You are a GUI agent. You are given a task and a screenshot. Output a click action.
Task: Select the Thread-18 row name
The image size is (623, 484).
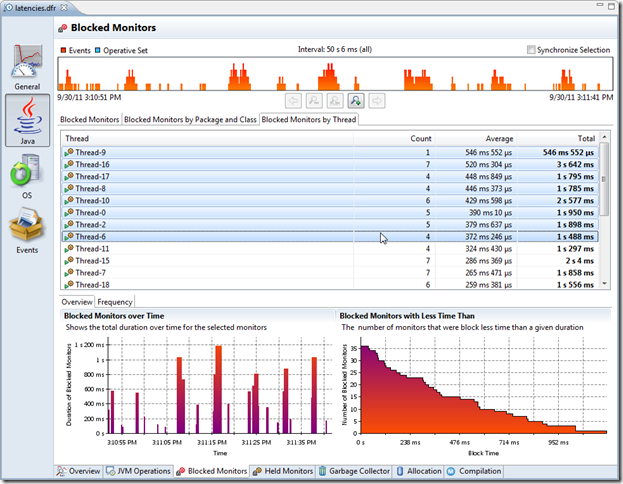pos(92,285)
